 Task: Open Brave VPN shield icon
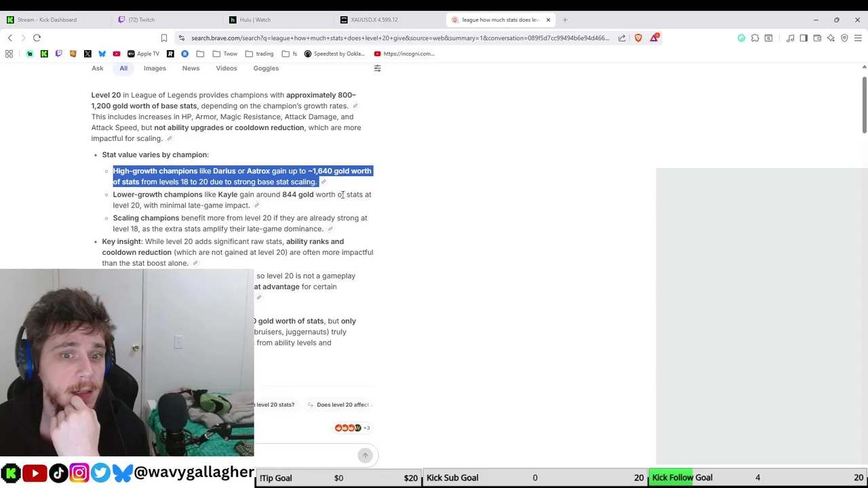point(844,38)
